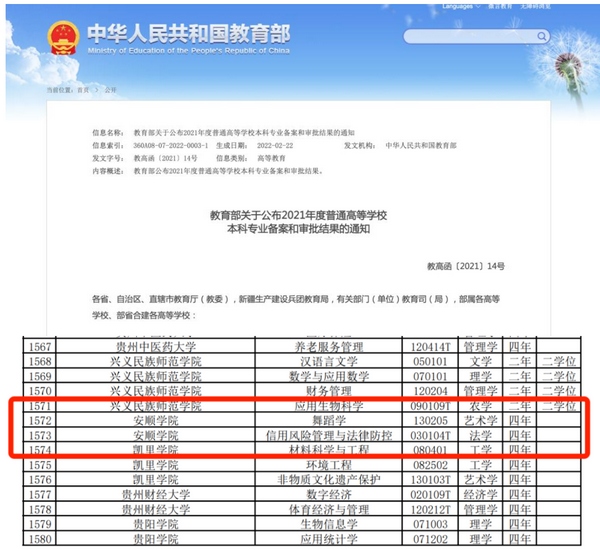Select code 120414T

tap(430, 347)
